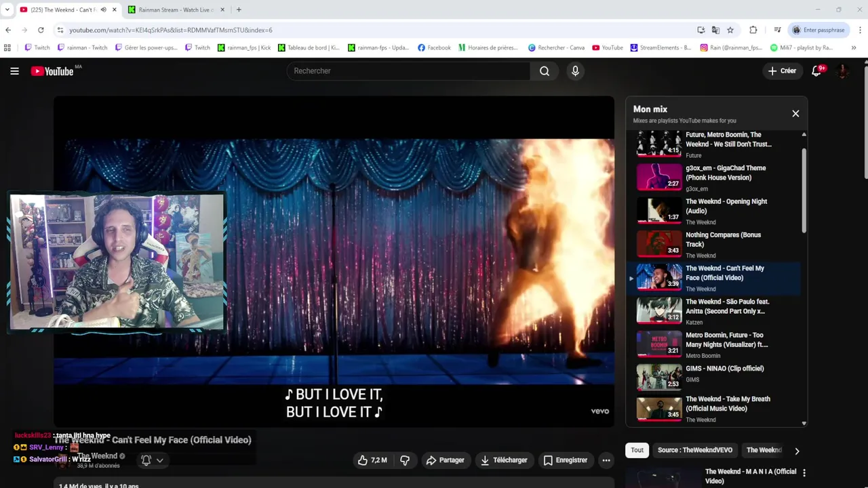Bookmark this page with star
This screenshot has height=488, width=868.
point(730,30)
